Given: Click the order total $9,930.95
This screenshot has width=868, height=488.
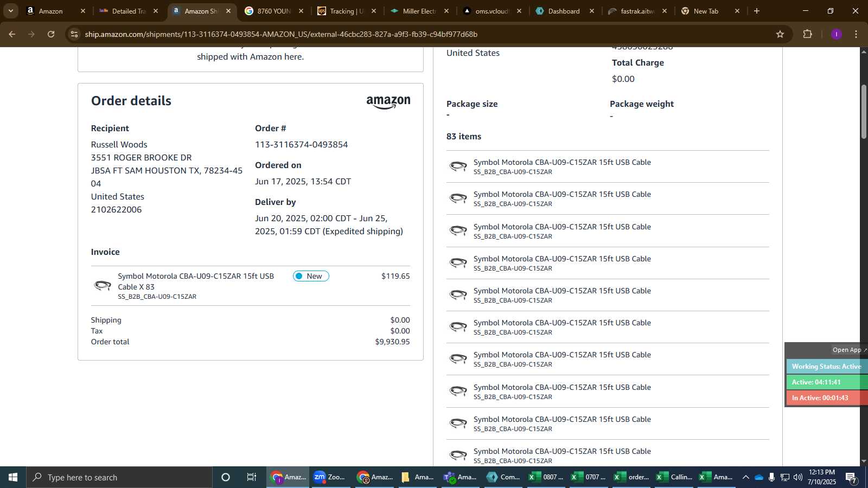Looking at the screenshot, I should [x=392, y=342].
